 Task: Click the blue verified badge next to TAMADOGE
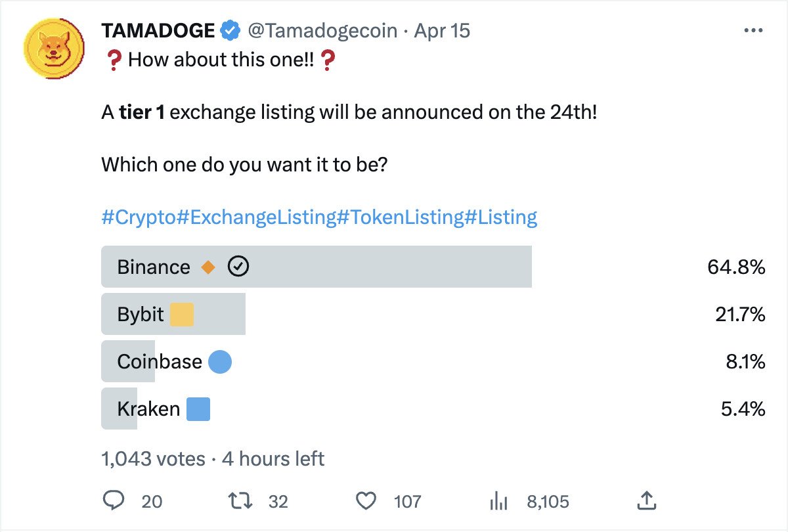229,29
